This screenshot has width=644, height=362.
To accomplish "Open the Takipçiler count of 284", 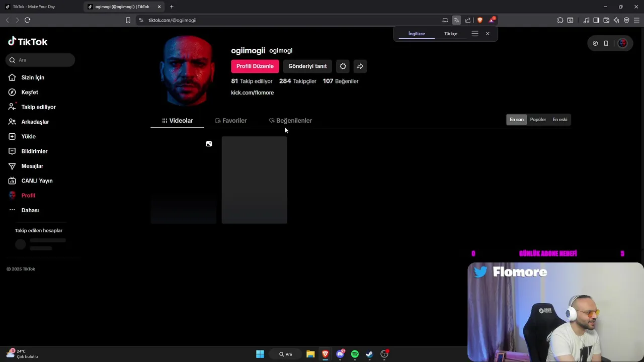I will [x=298, y=81].
